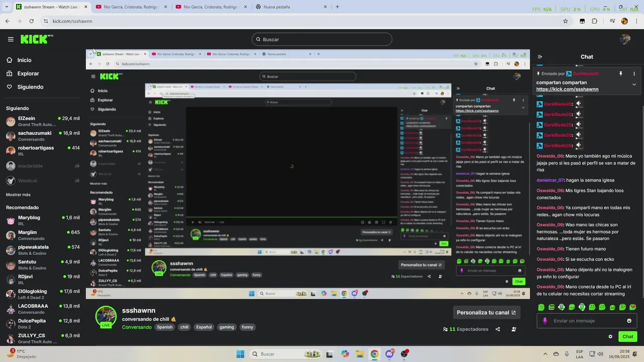Click the address bar kick.com/ssshawnn

72,21
